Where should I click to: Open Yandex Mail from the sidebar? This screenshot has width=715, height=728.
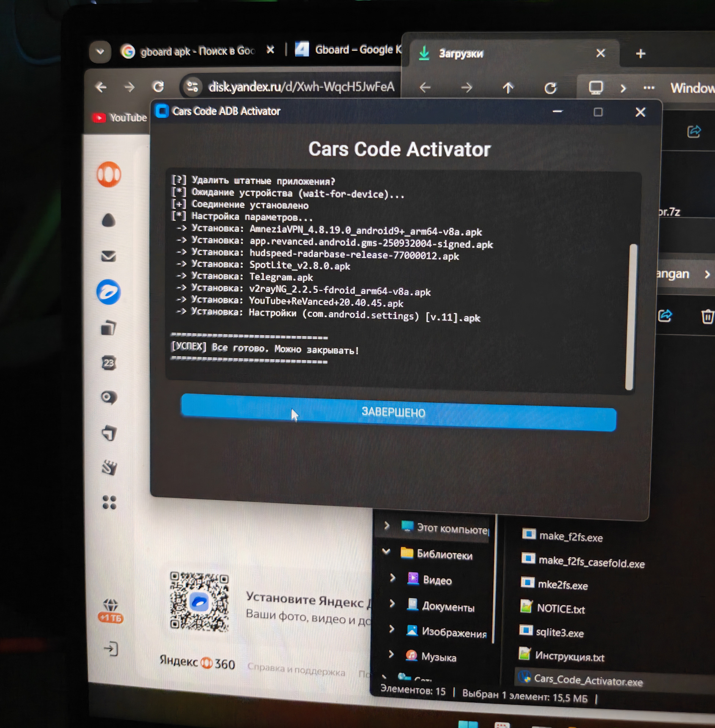click(108, 256)
